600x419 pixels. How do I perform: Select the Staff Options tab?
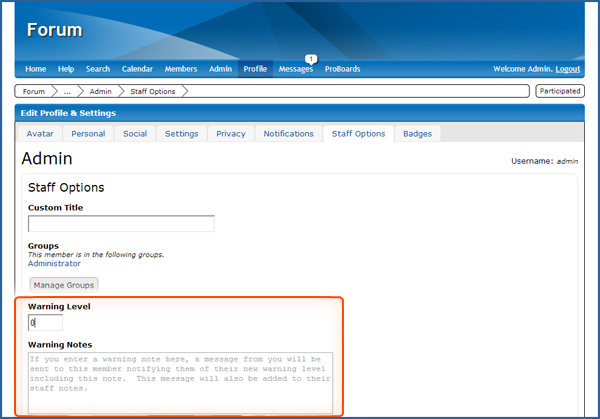pyautogui.click(x=358, y=134)
